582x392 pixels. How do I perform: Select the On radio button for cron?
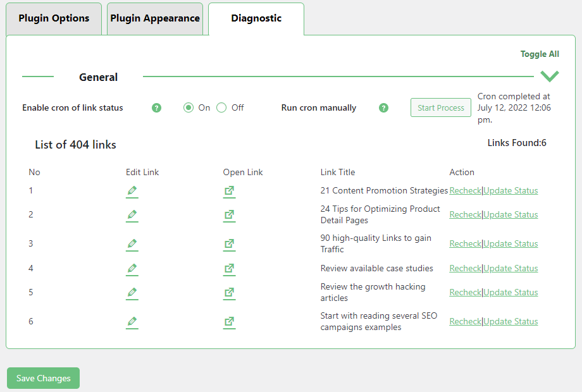coord(189,107)
